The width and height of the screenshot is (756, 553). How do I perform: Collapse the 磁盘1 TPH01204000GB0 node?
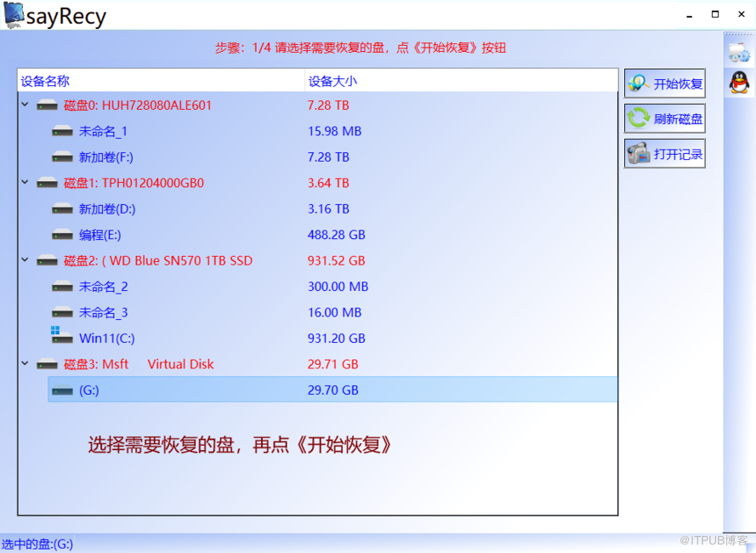click(x=25, y=182)
